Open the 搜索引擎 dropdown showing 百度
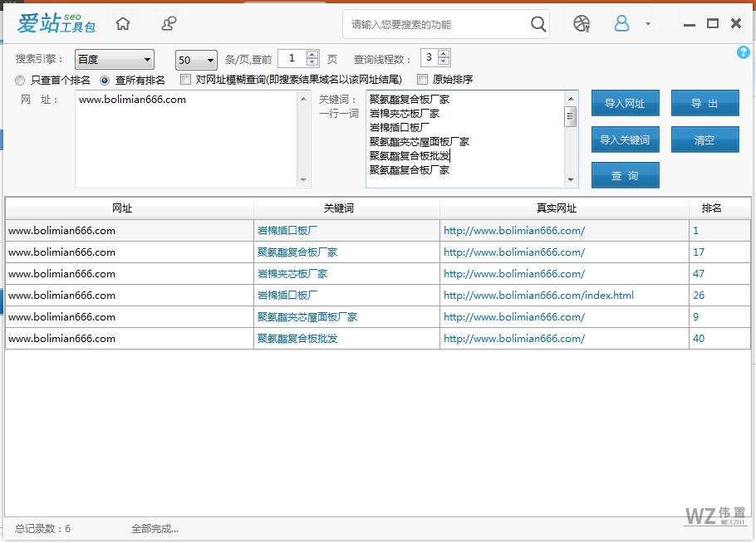This screenshot has width=756, height=543. 114,59
